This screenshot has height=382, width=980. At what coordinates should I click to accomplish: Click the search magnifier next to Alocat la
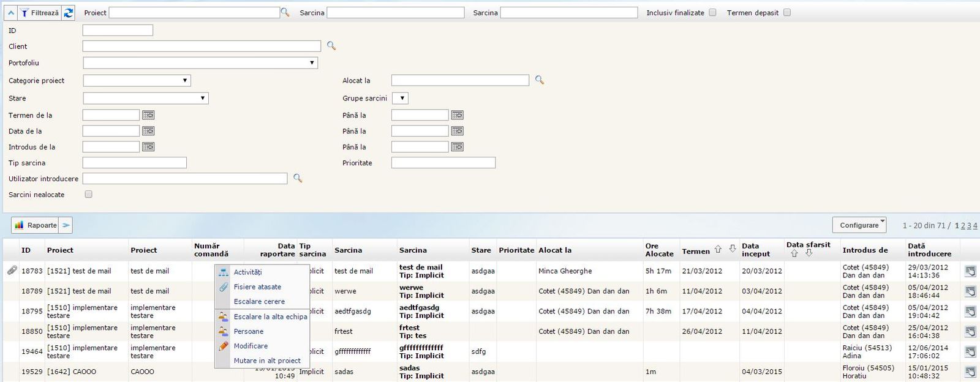click(x=540, y=80)
